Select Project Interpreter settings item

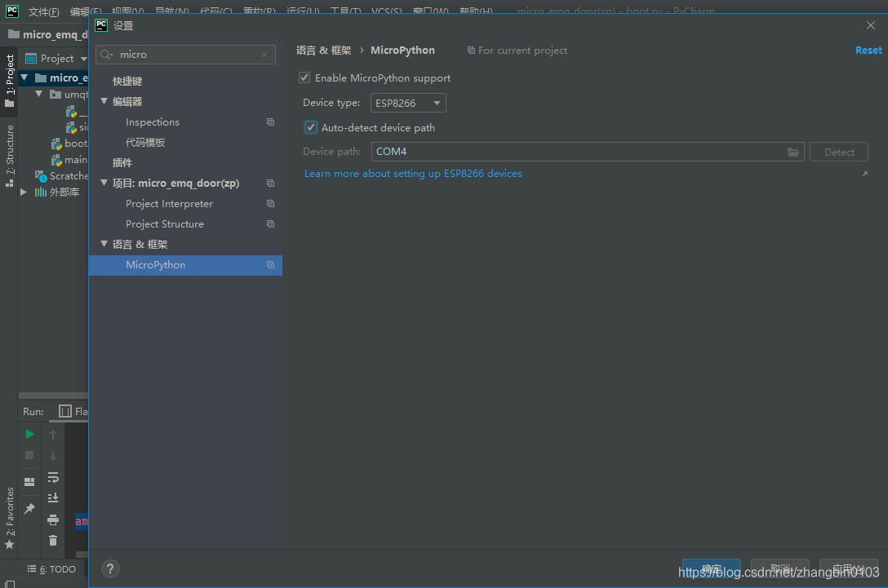(169, 204)
